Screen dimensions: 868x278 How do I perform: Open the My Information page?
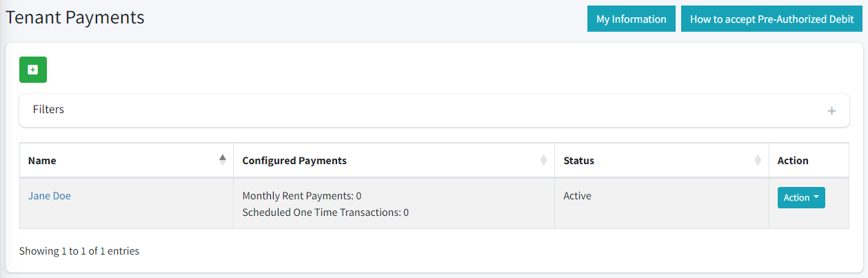pyautogui.click(x=632, y=19)
